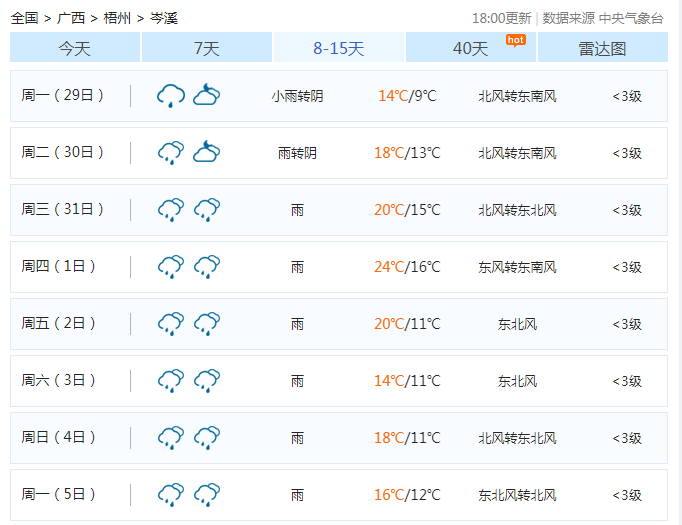Click Wednesday 31st first rain icon
Image resolution: width=682 pixels, height=525 pixels.
click(x=171, y=210)
